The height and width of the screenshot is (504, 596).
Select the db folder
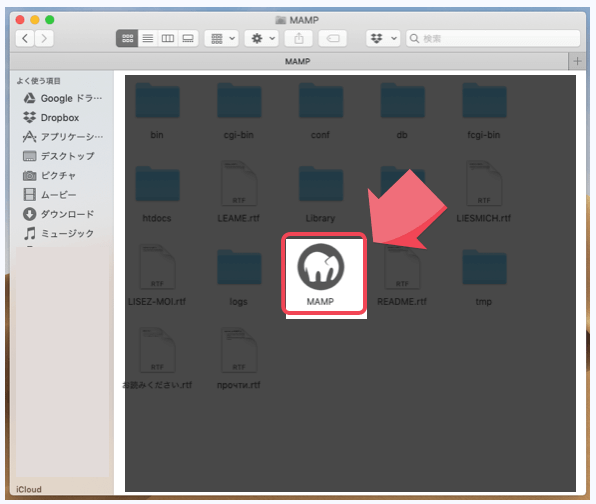point(402,110)
